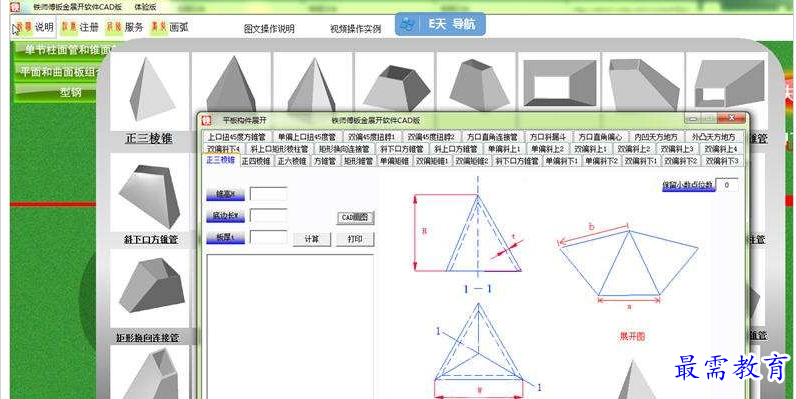The width and height of the screenshot is (796, 399).
Task: Open 视频操作实例 link
Action: 355,29
